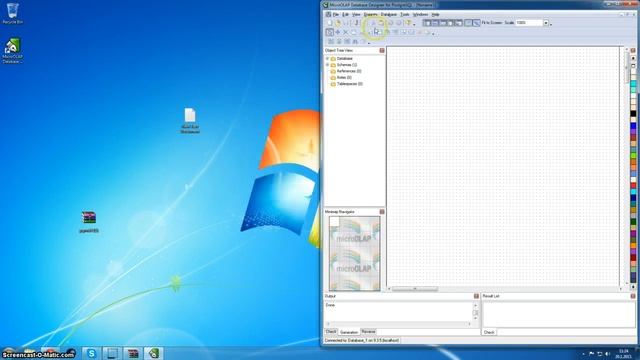The height and width of the screenshot is (360, 640).
Task: Click the Output panel horizontal scrollbar
Action: point(399,324)
